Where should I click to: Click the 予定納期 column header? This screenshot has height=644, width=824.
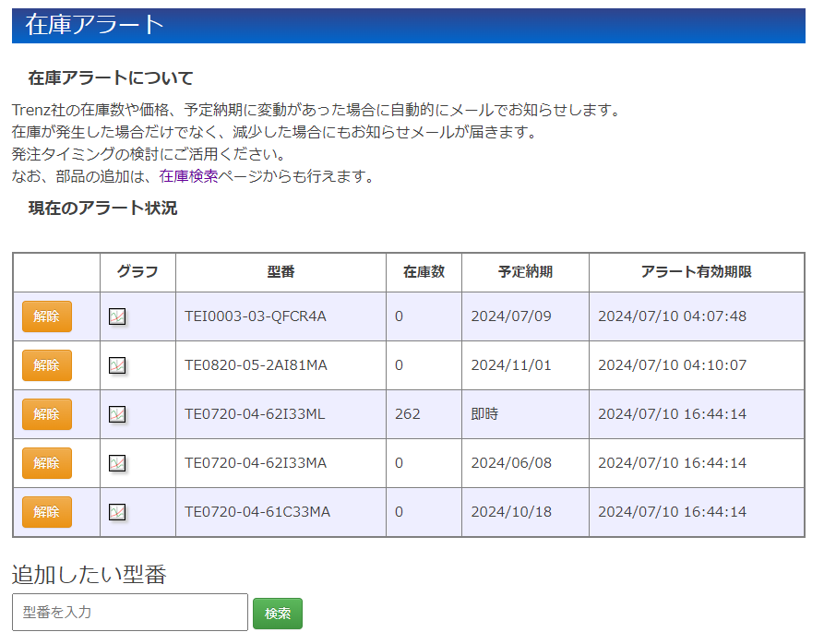(x=525, y=272)
